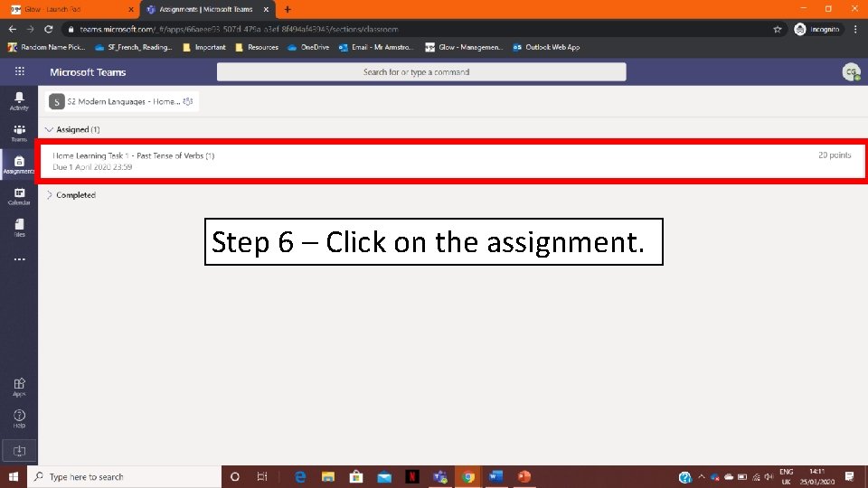Select the Assignments sidebar icon
Screen dimensions: 868x488
tap(19, 164)
